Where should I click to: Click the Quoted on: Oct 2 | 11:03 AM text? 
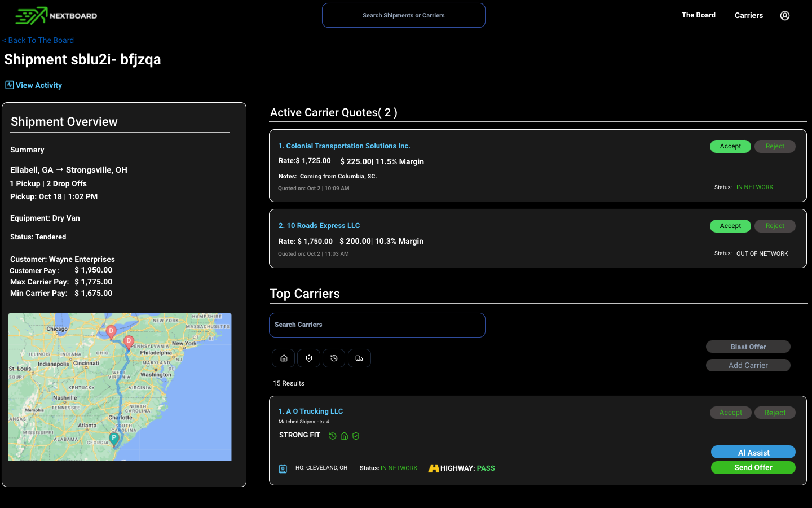pyautogui.click(x=314, y=254)
